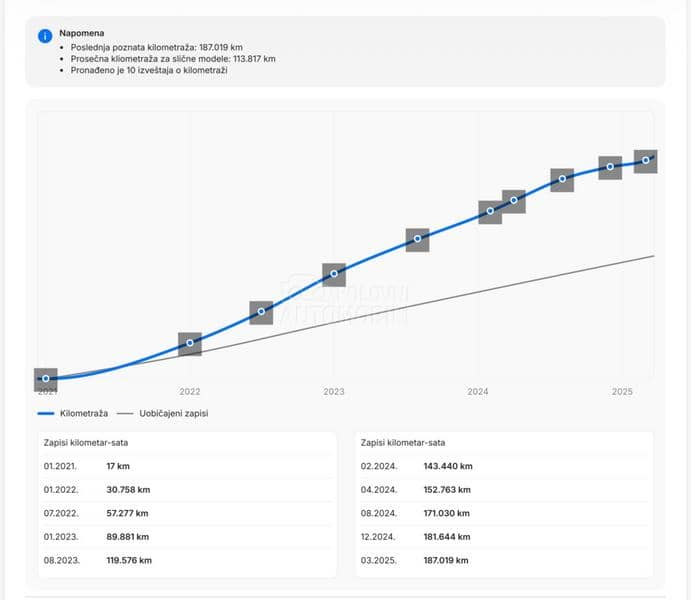Click the 2023 label on the x-axis

334,392
